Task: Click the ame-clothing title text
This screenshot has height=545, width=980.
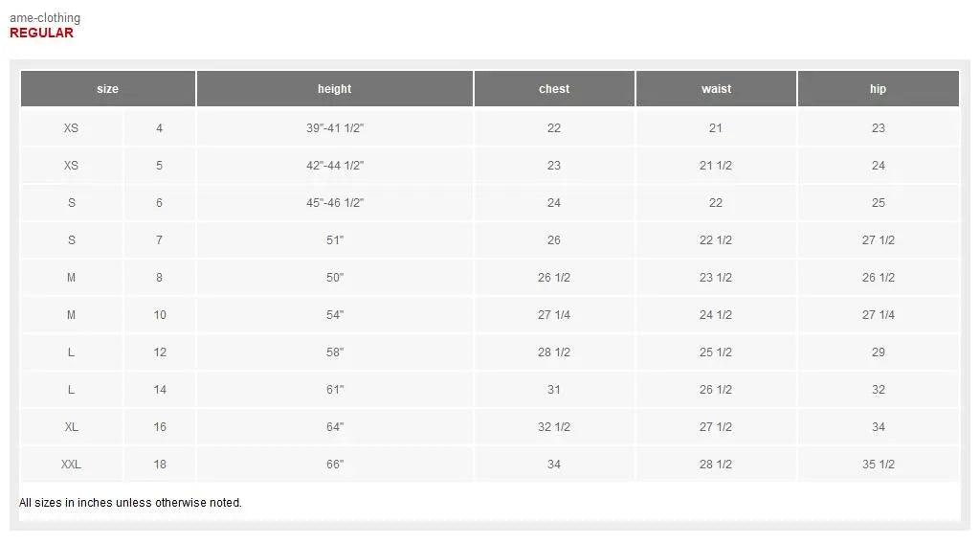Action: (x=45, y=17)
